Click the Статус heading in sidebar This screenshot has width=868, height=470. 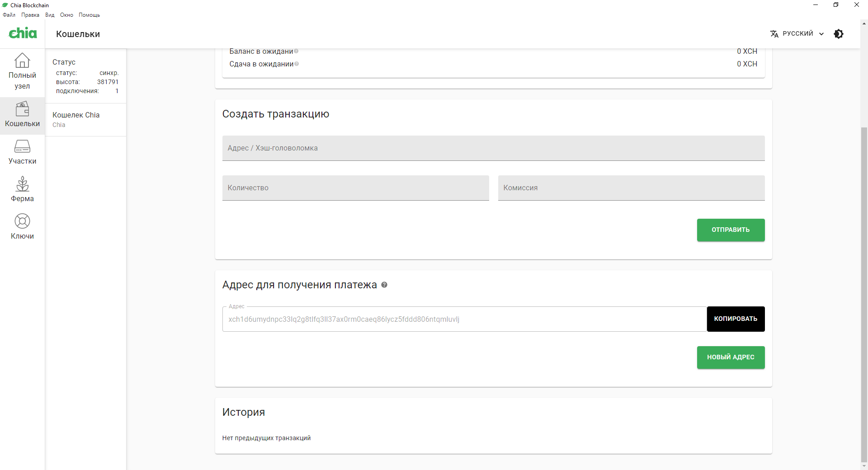[x=64, y=62]
